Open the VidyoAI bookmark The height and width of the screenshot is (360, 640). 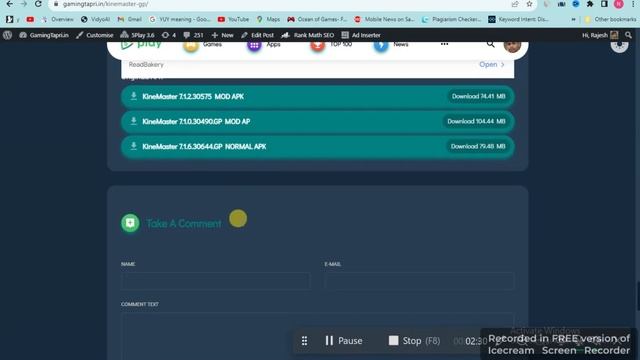tap(95, 19)
